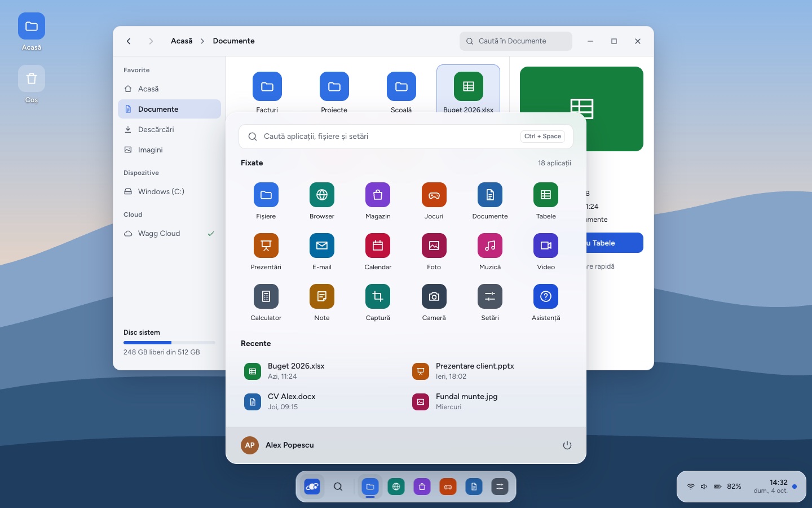Open the Video app
Screen dimensions: 812x508
point(546,252)
